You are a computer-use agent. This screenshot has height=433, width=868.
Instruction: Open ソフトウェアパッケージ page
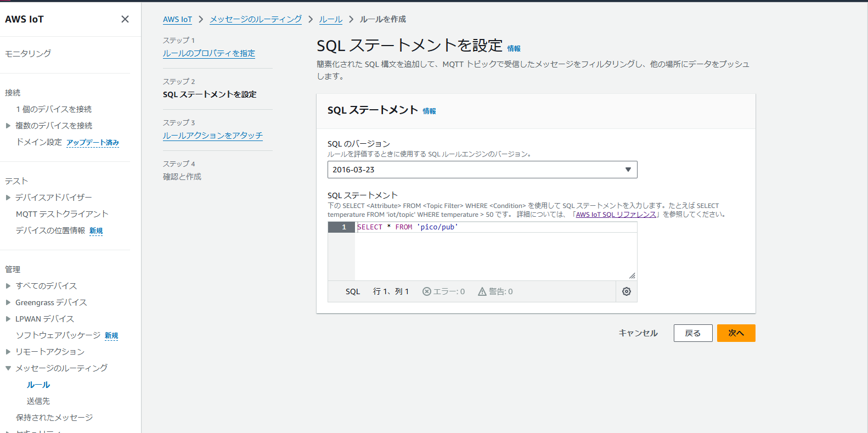(58, 335)
